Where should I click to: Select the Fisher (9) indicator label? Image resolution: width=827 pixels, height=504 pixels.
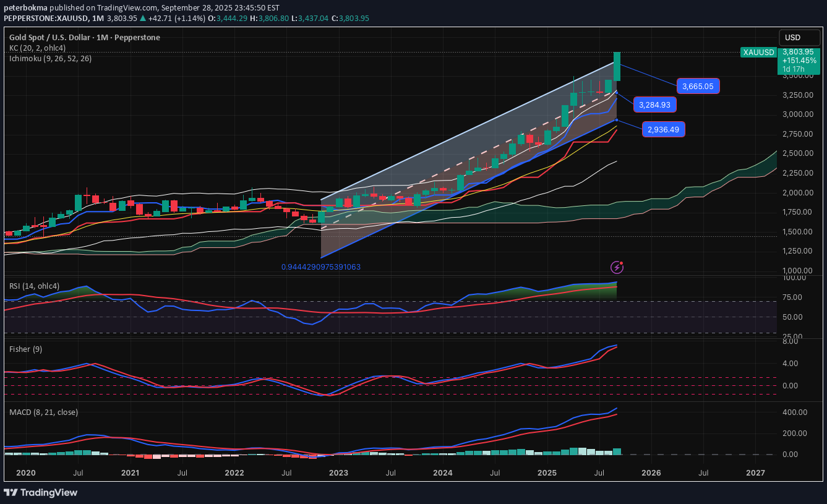[25, 349]
